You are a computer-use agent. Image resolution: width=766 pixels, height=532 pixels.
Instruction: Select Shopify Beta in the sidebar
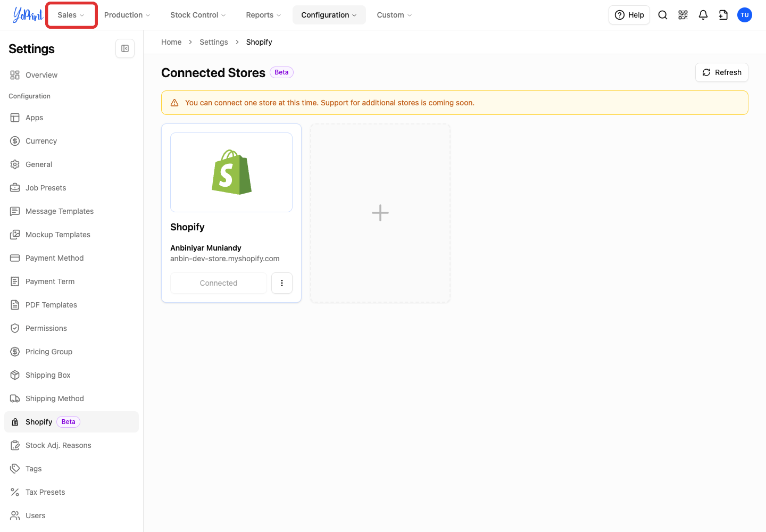pyautogui.click(x=71, y=422)
